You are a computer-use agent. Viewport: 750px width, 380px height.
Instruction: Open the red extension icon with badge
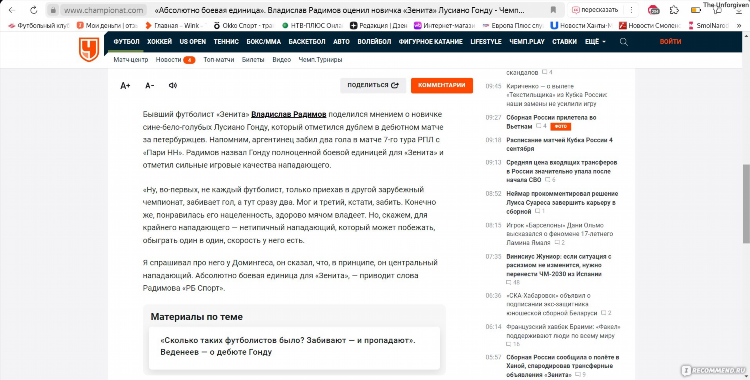coord(653,10)
